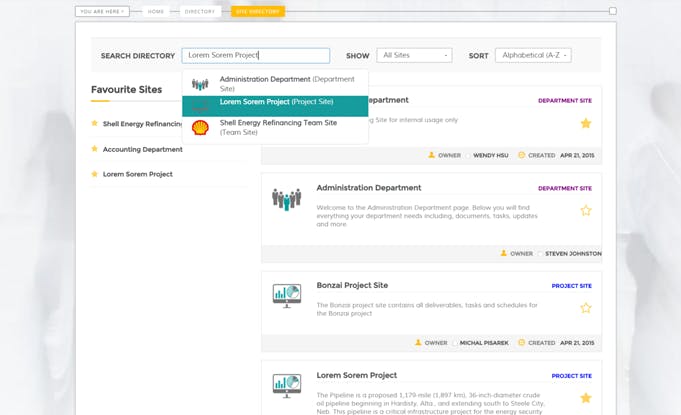This screenshot has height=415, width=681.
Task: Select Lorem Sorem Project (Project Site) suggestion
Action: 275,106
